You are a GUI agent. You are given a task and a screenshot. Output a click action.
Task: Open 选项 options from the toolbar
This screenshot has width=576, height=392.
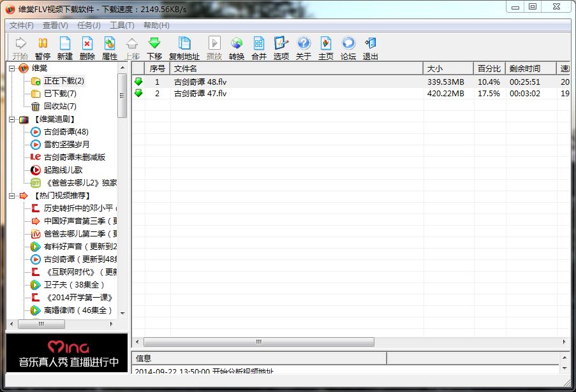[281, 48]
